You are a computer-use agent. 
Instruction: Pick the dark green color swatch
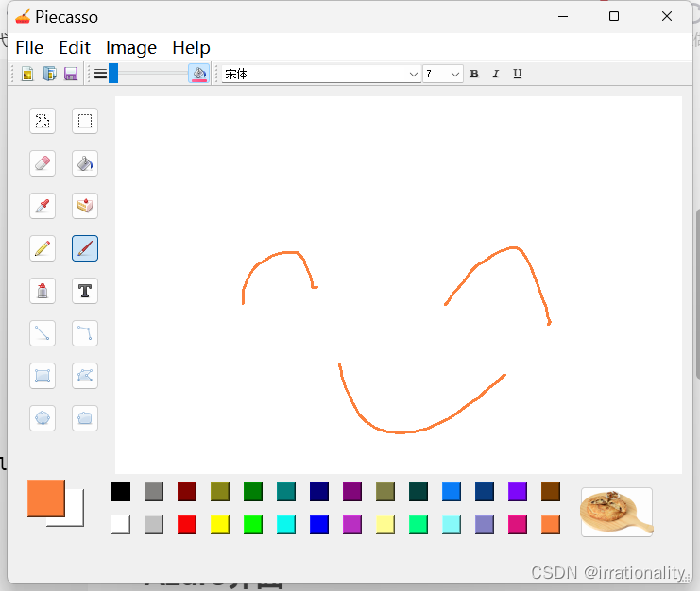(253, 492)
